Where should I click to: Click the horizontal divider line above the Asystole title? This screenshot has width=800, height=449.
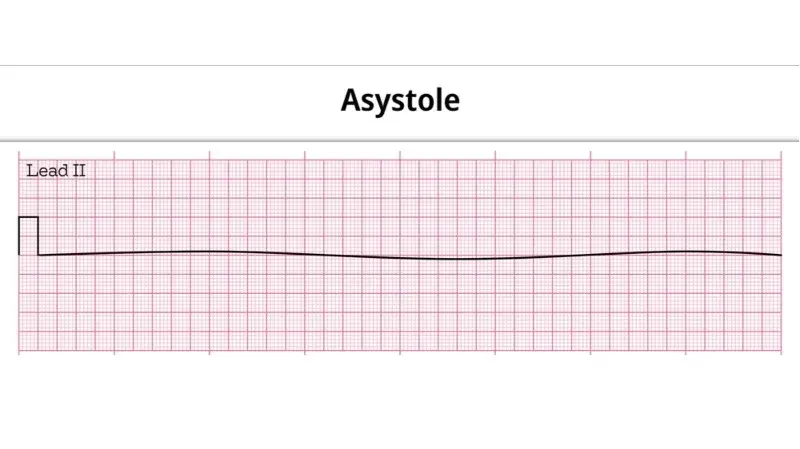click(399, 65)
